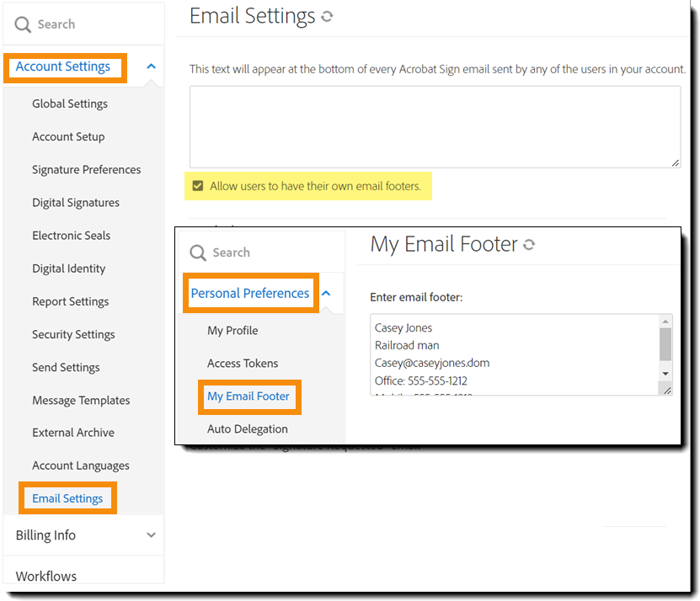Open My Profile page
700x601 pixels.
(232, 331)
